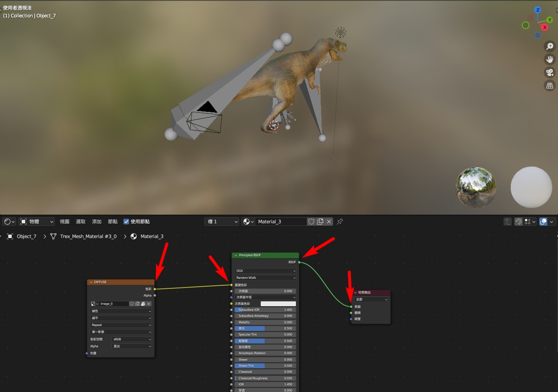
Task: Uncheck the 使用節點 checkbox
Action: tap(126, 222)
